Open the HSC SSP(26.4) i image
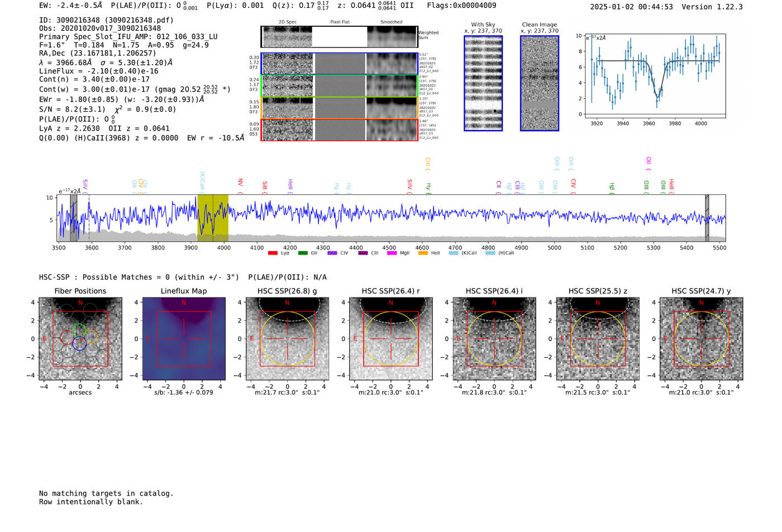The width and height of the screenshot is (782, 532). point(494,338)
